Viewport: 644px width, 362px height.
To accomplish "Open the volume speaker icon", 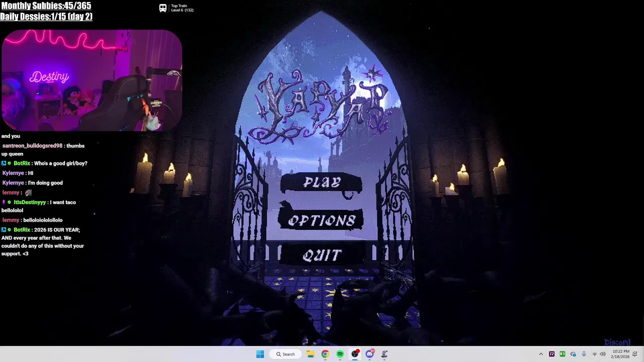I will pos(603,354).
